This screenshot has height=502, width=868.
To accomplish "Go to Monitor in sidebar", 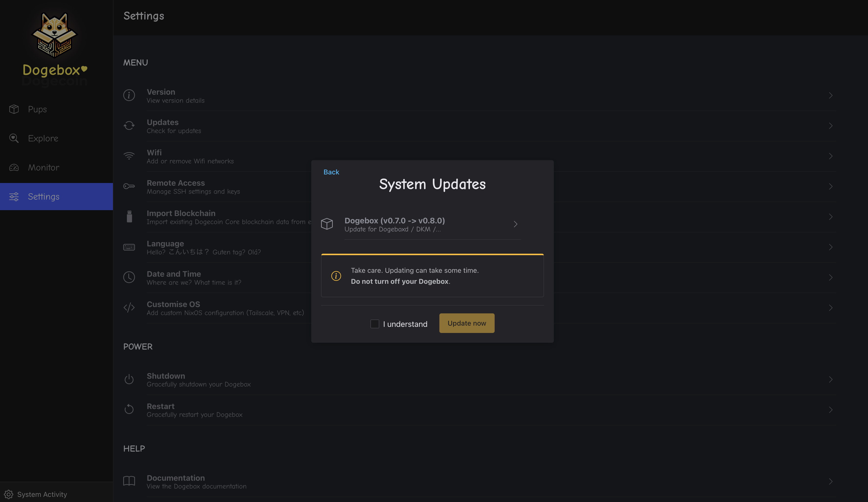I will click(44, 167).
